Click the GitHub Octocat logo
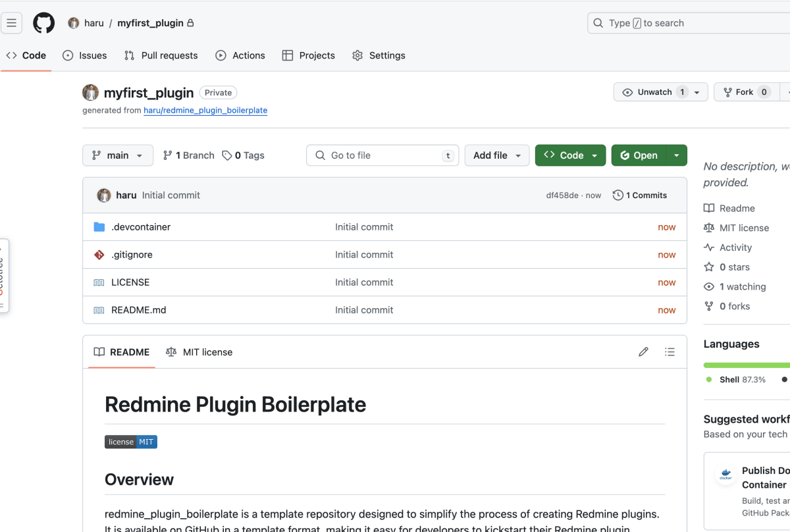The width and height of the screenshot is (790, 532). tap(44, 23)
